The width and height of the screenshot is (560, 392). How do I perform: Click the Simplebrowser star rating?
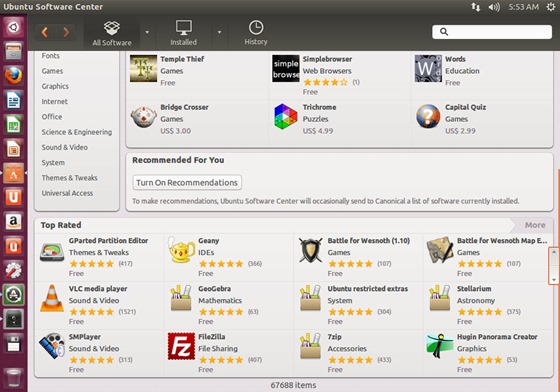(x=325, y=82)
